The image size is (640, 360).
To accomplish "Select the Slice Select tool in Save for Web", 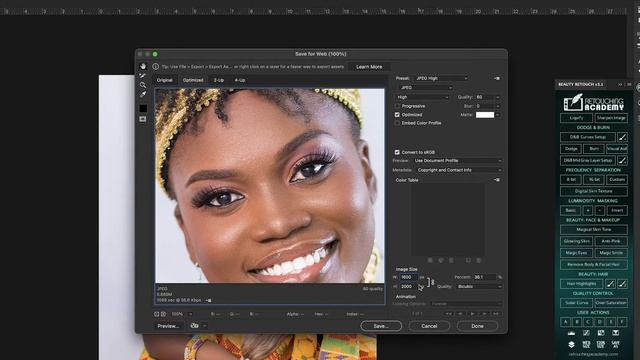I will (x=142, y=76).
